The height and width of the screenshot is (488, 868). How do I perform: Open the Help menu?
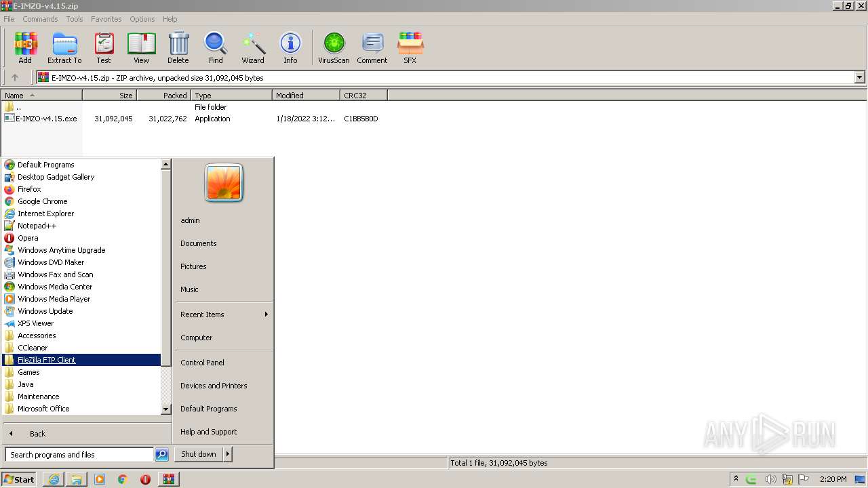coord(170,19)
